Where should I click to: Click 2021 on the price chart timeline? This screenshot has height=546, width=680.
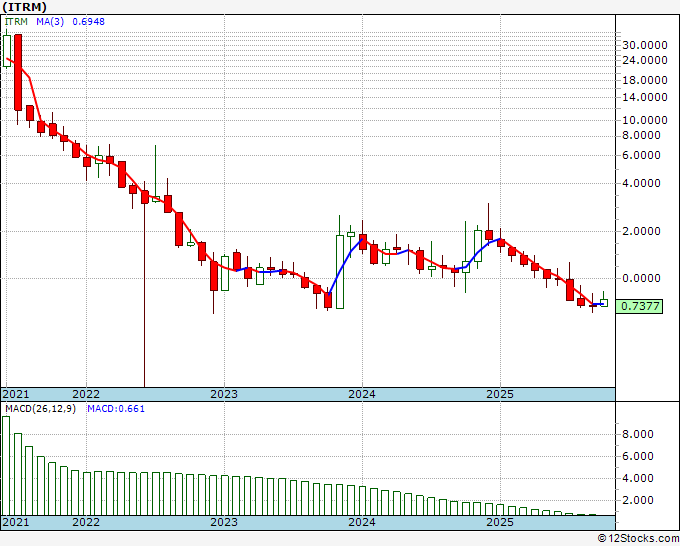(17, 394)
